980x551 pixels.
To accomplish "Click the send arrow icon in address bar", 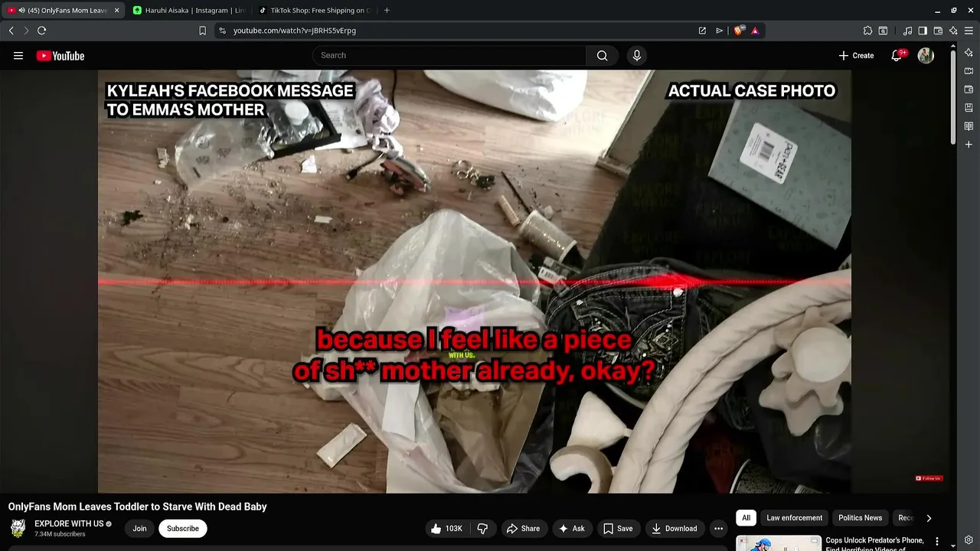I will pyautogui.click(x=719, y=31).
